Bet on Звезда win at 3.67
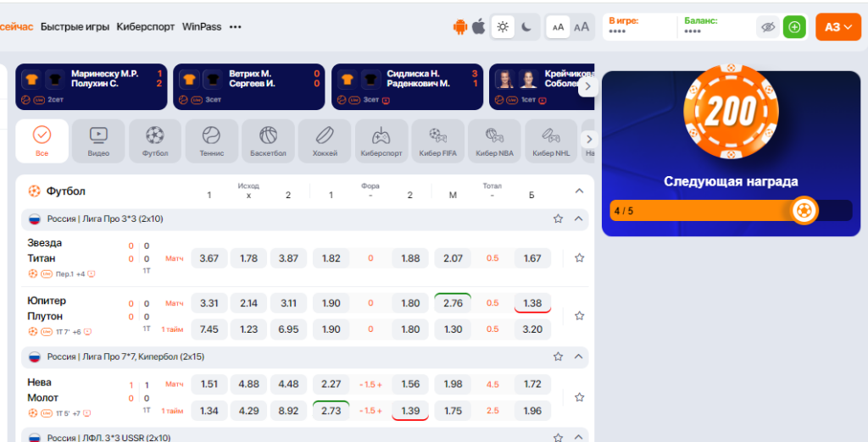 point(209,258)
